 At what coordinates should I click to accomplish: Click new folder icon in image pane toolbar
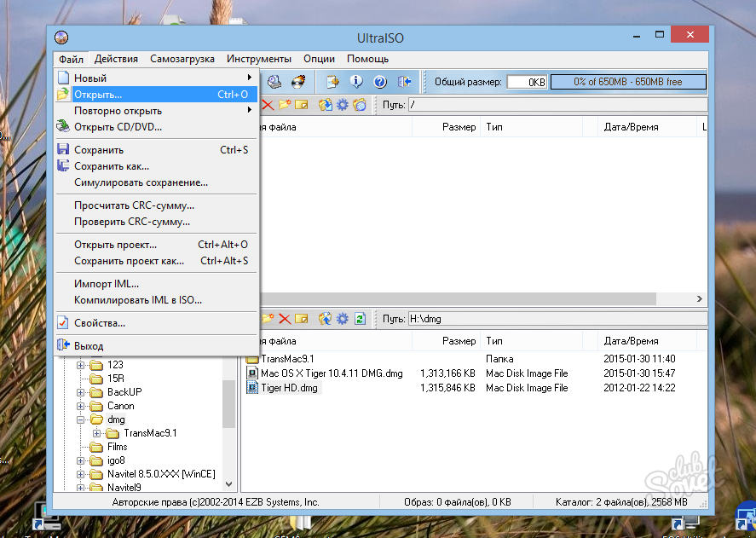click(285, 105)
